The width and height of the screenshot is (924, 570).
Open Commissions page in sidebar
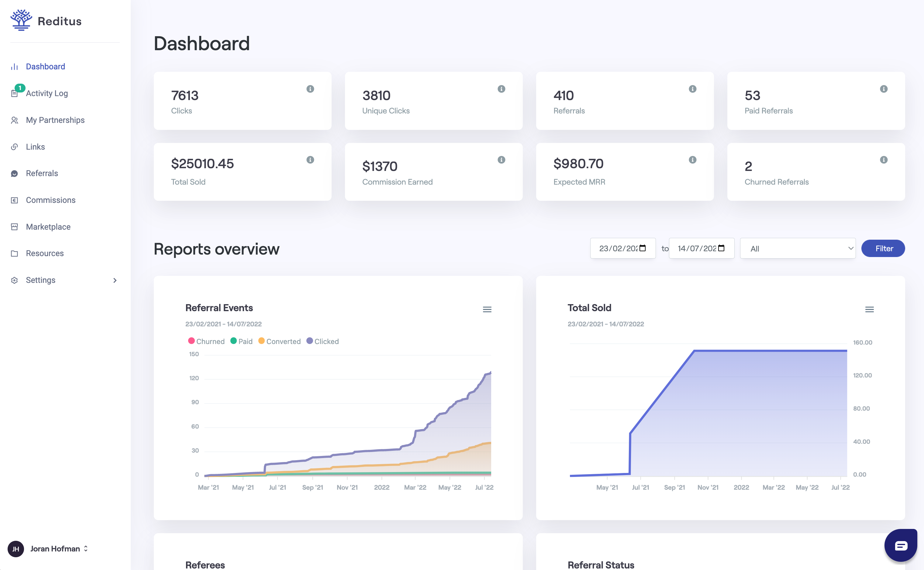[50, 200]
